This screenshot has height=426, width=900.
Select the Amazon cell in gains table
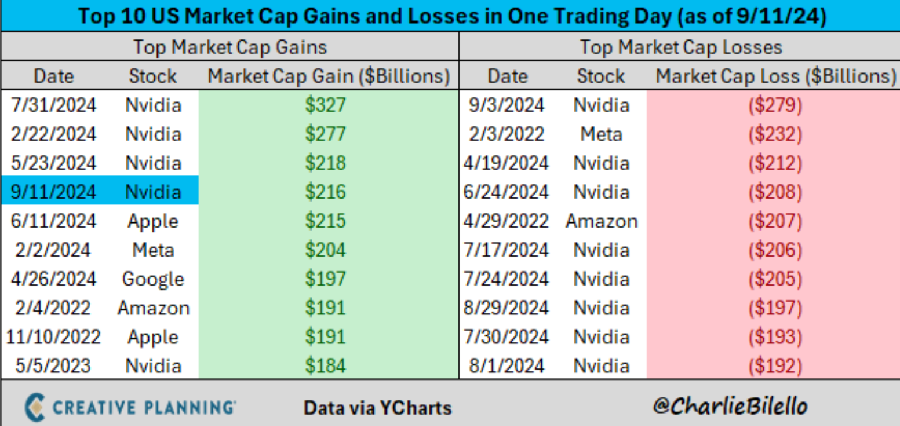point(153,308)
